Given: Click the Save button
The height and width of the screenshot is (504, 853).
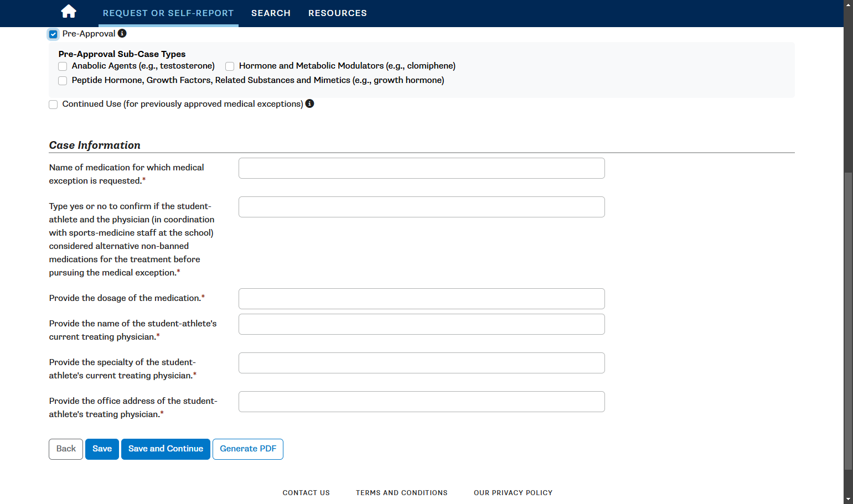Looking at the screenshot, I should click(102, 449).
